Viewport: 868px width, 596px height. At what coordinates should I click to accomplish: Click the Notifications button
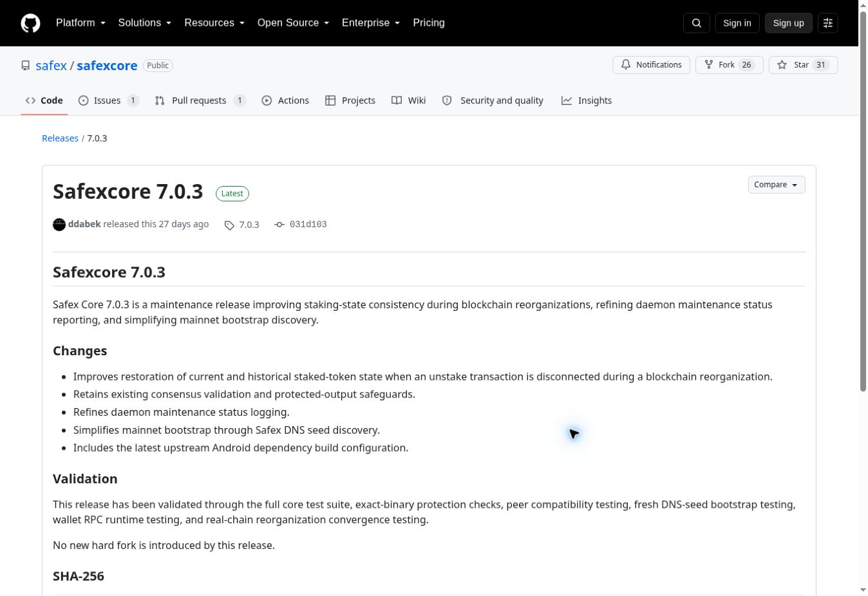[x=651, y=65]
